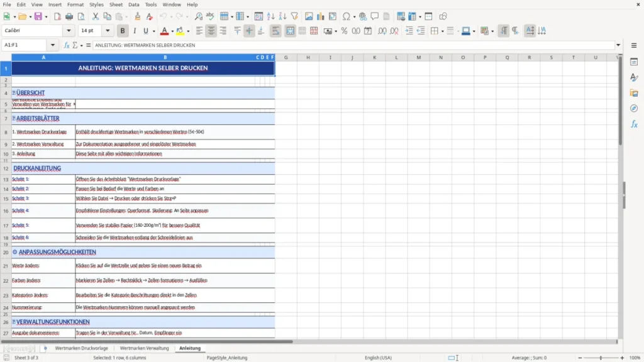Toggle center vertically alignment

[249, 31]
